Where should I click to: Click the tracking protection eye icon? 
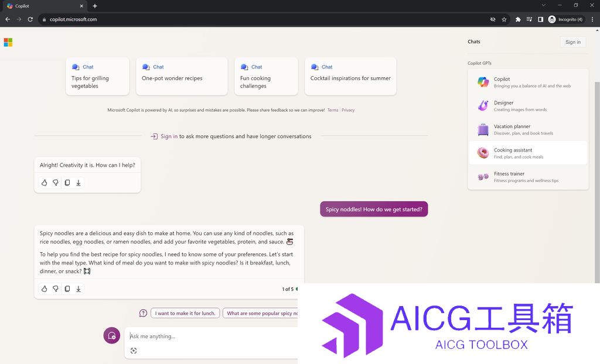[x=493, y=19]
